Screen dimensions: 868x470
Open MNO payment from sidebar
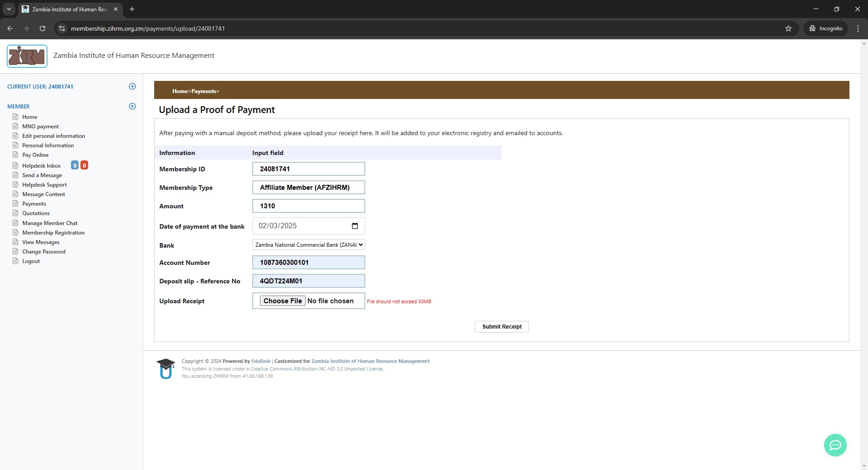coord(40,127)
